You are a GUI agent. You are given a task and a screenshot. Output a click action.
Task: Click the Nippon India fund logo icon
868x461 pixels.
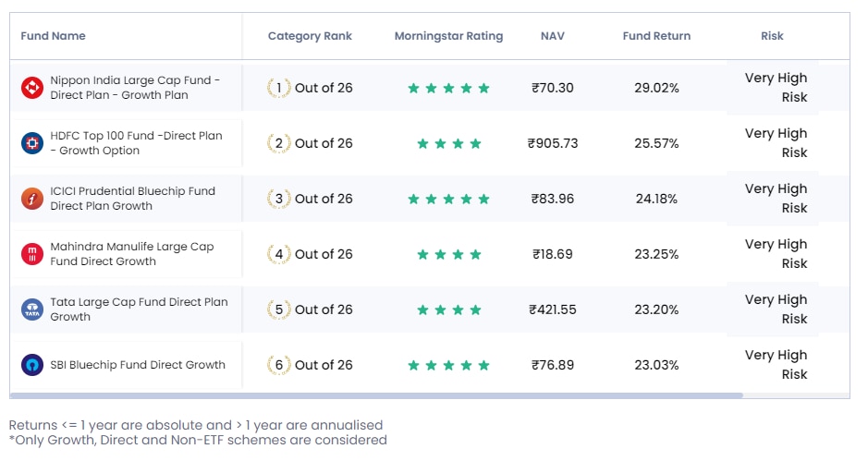pyautogui.click(x=32, y=88)
